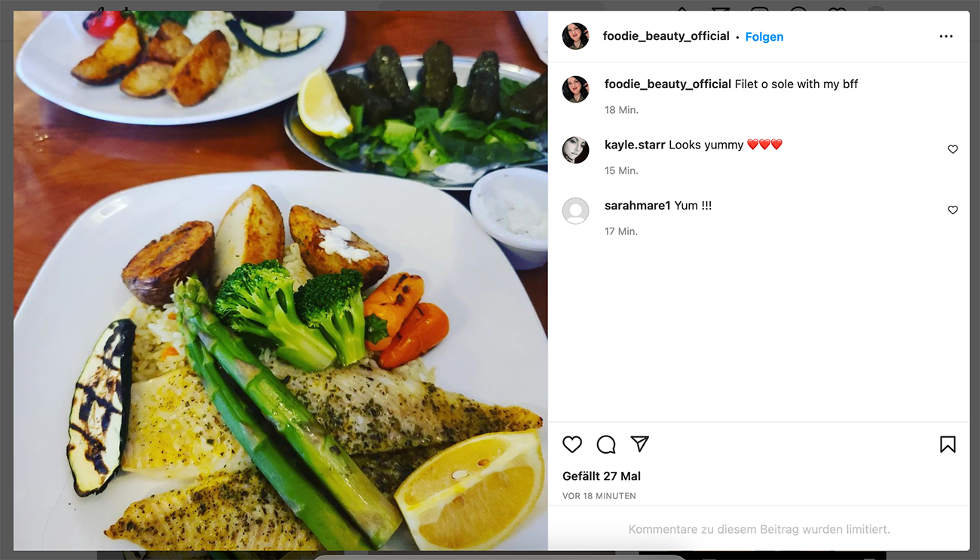Like sarahmare1's comment heart

953,210
